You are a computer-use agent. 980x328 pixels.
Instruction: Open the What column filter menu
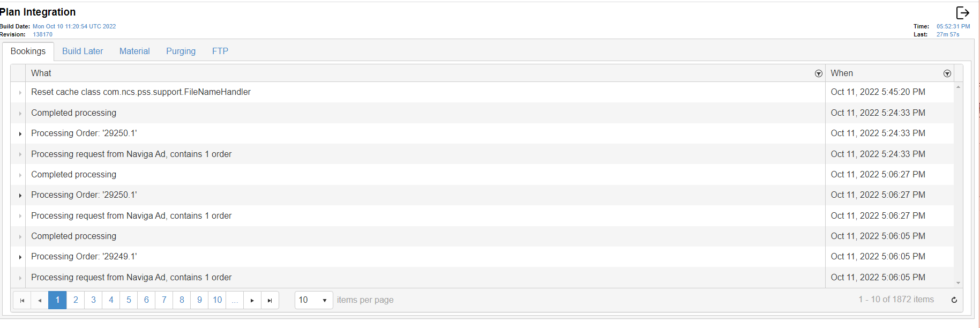point(818,73)
